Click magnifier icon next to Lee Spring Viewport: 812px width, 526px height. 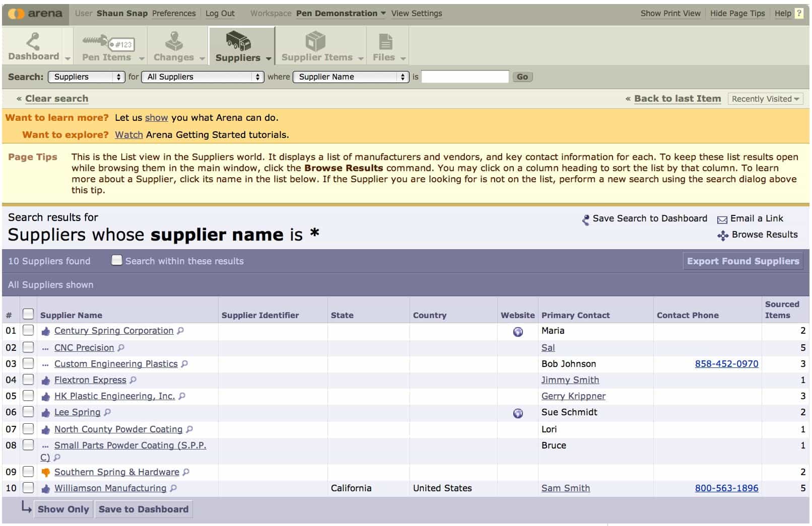click(x=107, y=412)
